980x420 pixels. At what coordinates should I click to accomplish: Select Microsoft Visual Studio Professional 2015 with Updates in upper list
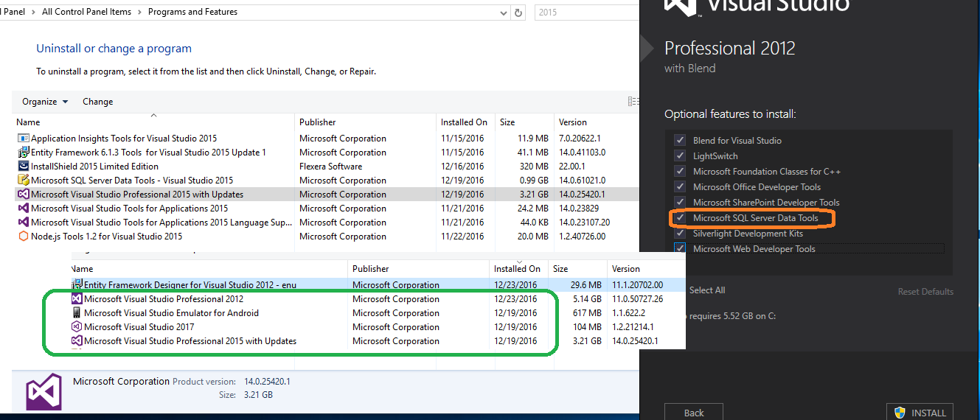click(x=326, y=195)
